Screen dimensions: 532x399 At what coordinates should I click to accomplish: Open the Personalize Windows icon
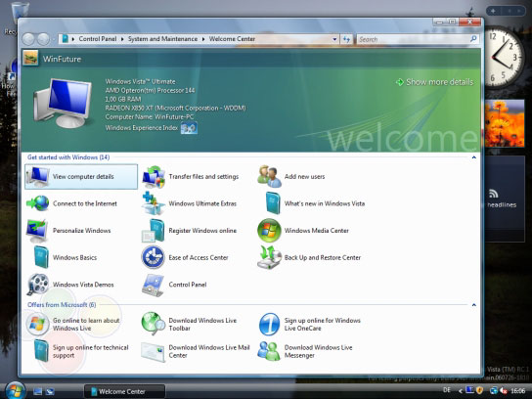pyautogui.click(x=37, y=231)
